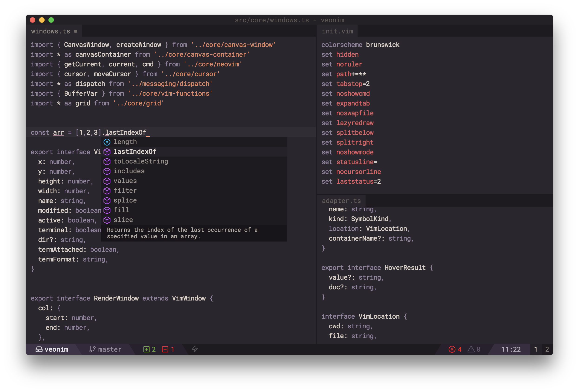Select lastIndexOf in completion menu
This screenshot has height=392, width=579.
[x=135, y=152]
